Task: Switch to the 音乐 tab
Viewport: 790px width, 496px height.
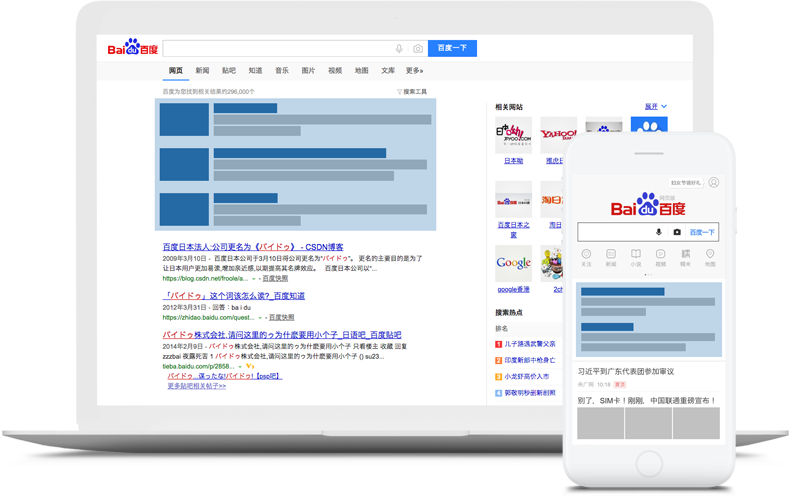Action: 282,71
